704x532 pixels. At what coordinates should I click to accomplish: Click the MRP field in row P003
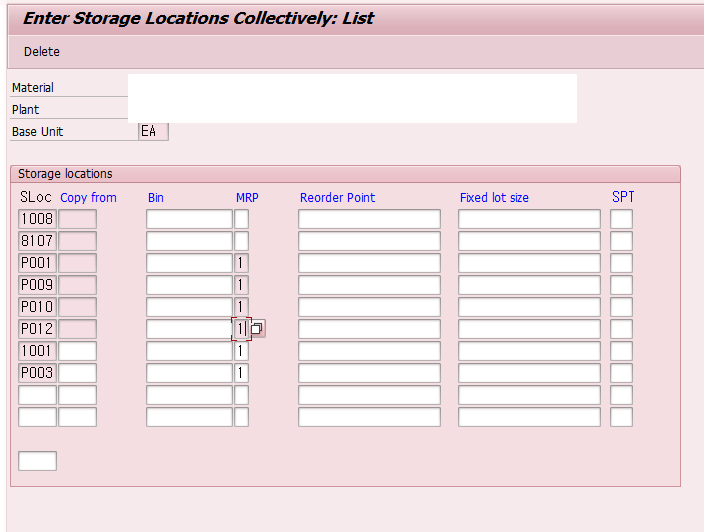[x=242, y=373]
